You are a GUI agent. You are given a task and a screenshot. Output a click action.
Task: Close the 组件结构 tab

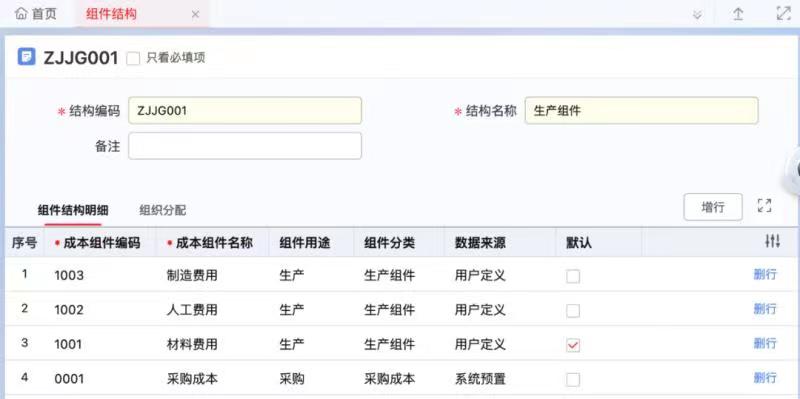coord(195,15)
